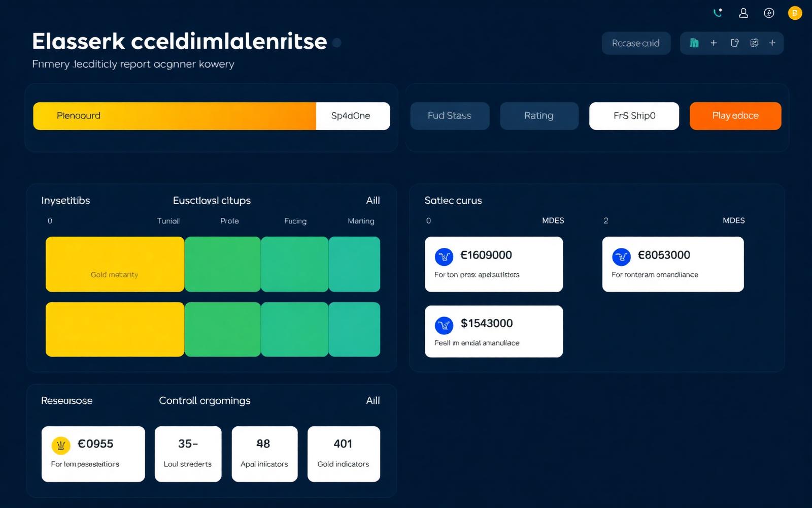Click the Satlec curus heading
This screenshot has width=812, height=508.
453,201
